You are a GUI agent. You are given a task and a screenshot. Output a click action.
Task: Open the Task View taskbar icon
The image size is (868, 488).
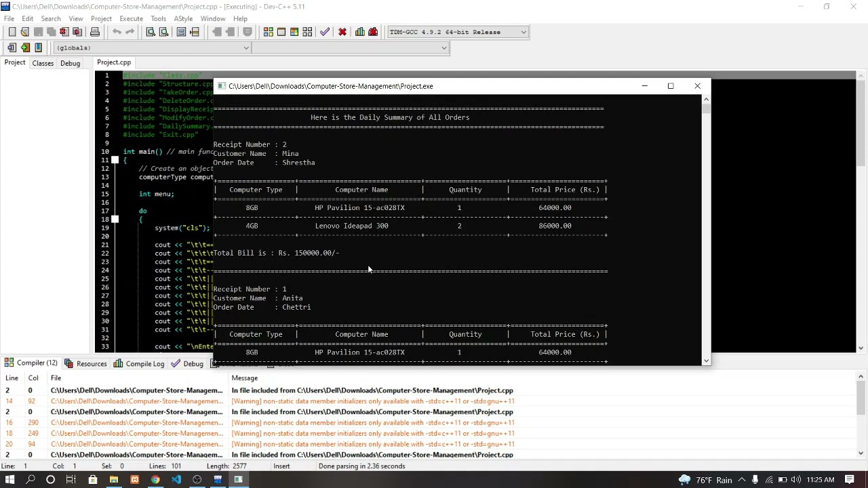click(71, 480)
